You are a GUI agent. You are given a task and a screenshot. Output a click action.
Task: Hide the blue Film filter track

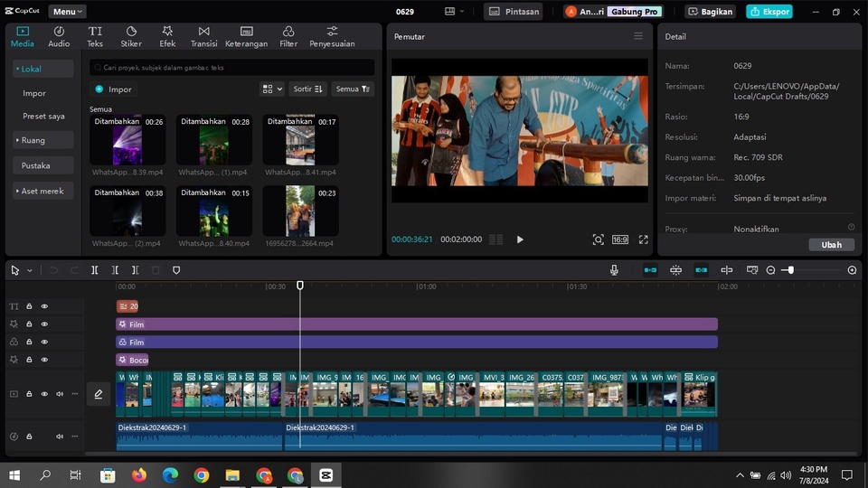[x=44, y=342]
